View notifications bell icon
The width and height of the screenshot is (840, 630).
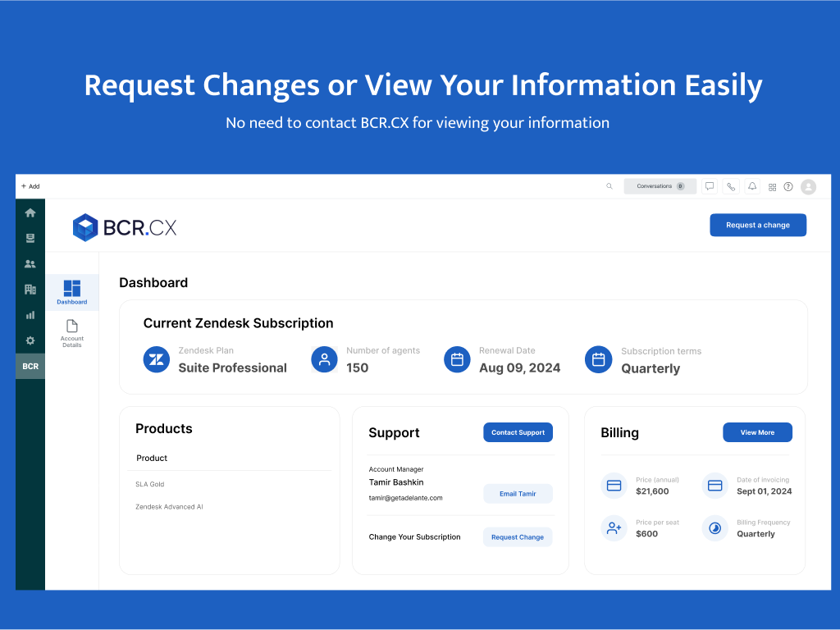752,186
